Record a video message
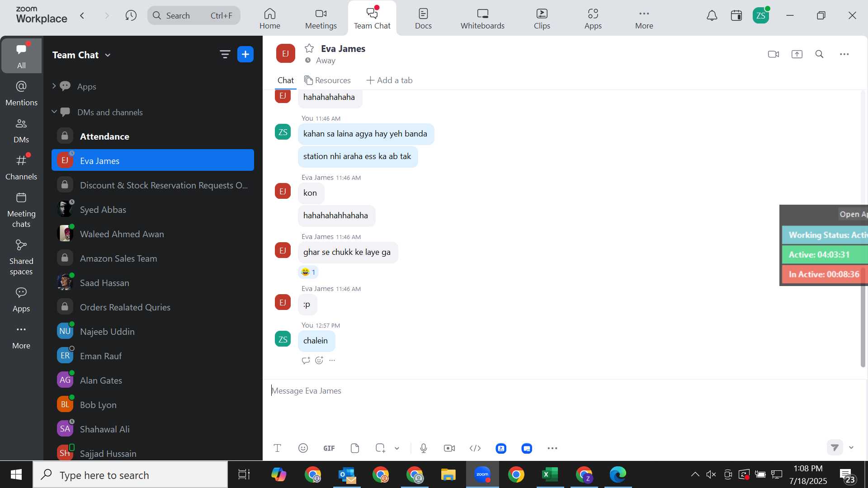The image size is (868, 488). tap(449, 448)
